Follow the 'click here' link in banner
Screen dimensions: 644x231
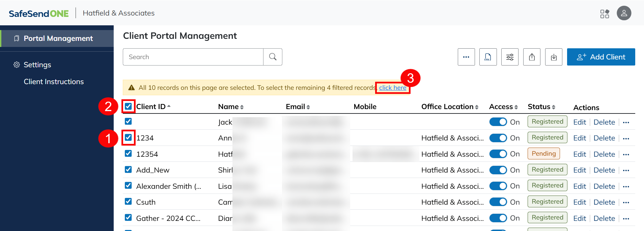[x=393, y=88]
